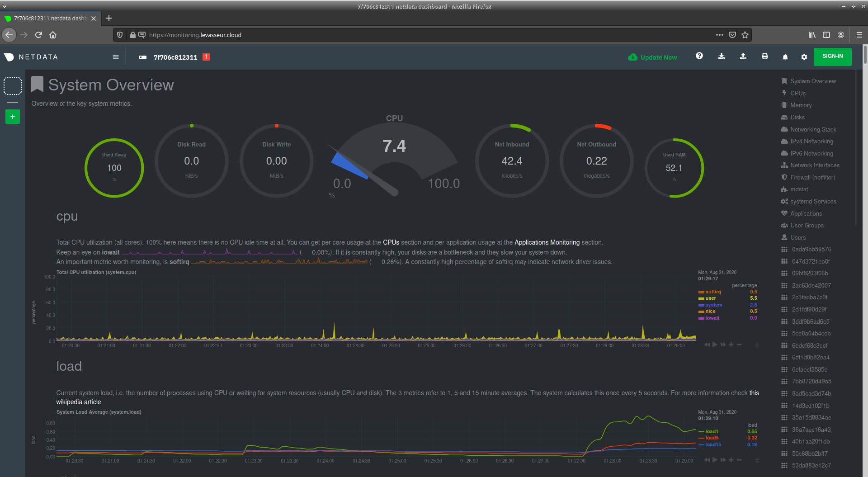Open dashboard settings with the gear icon
The width and height of the screenshot is (868, 477).
tap(804, 57)
